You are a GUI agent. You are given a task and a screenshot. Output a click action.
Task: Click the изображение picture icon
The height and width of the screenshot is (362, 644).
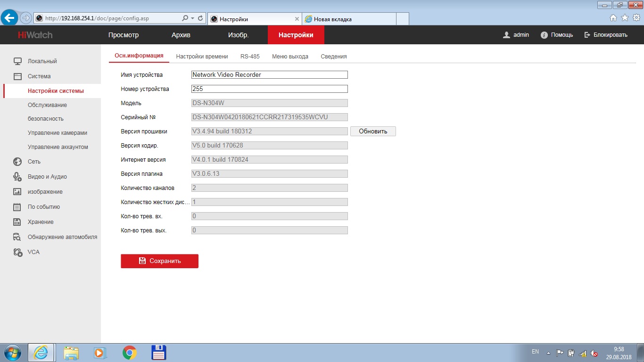[18, 192]
